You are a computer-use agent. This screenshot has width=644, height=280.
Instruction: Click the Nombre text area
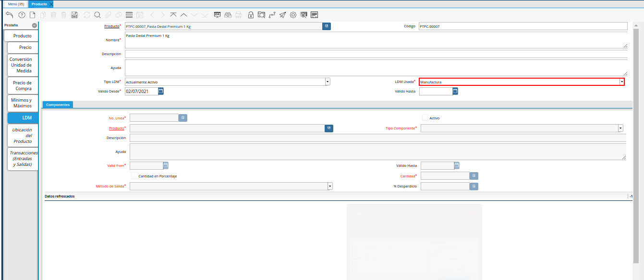coord(376,40)
